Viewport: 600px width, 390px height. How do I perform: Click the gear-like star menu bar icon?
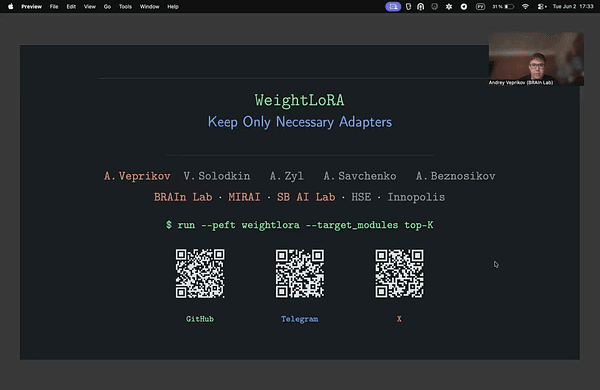[449, 7]
